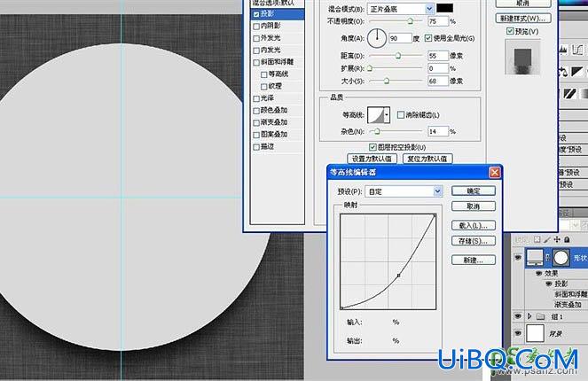Enable the 内阴影 checkbox
588x381 pixels.
(x=256, y=27)
